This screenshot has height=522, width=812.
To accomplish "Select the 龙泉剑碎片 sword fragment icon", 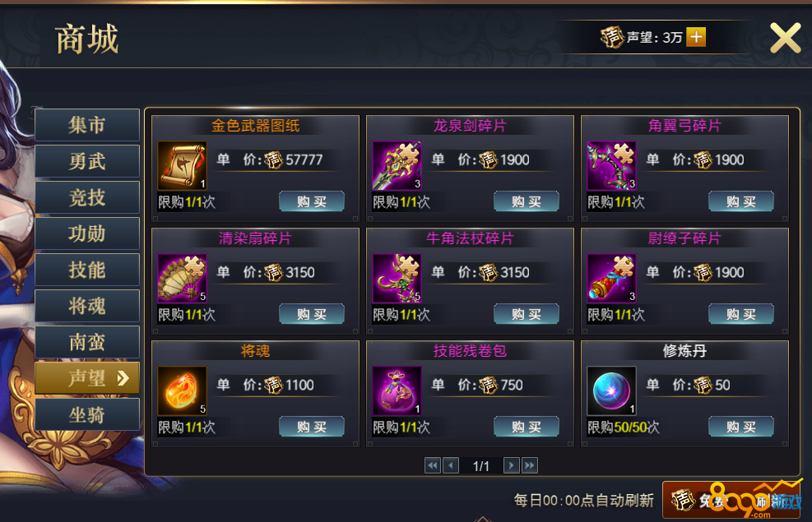I will [397, 165].
